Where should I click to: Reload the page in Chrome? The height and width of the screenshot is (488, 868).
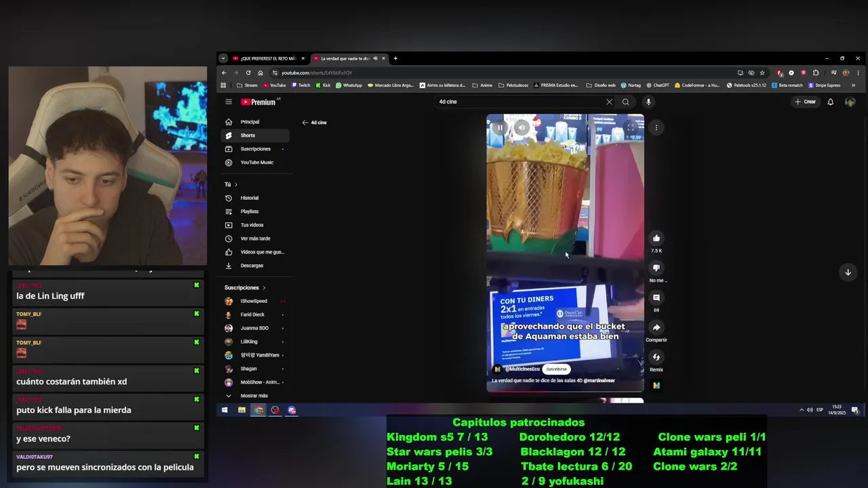point(248,73)
